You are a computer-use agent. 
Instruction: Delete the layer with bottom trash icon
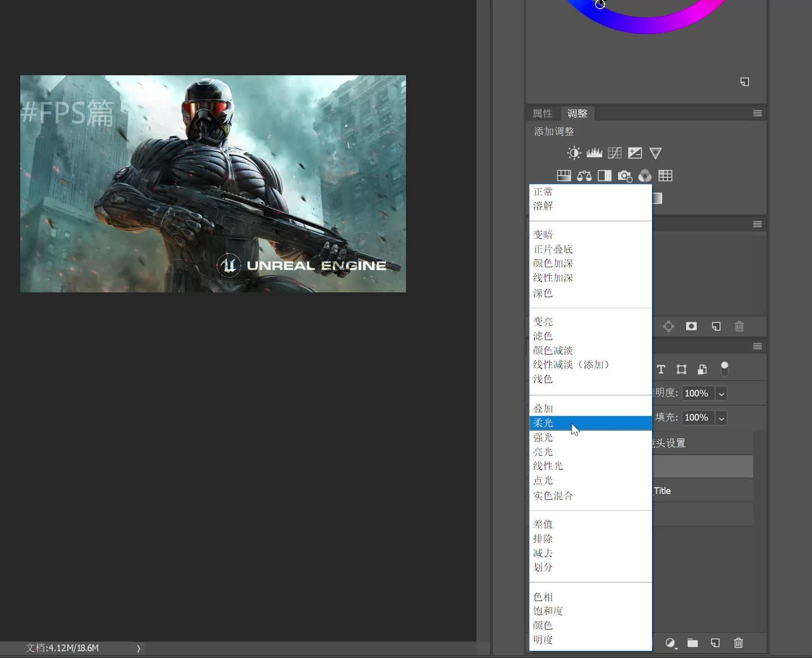(738, 643)
